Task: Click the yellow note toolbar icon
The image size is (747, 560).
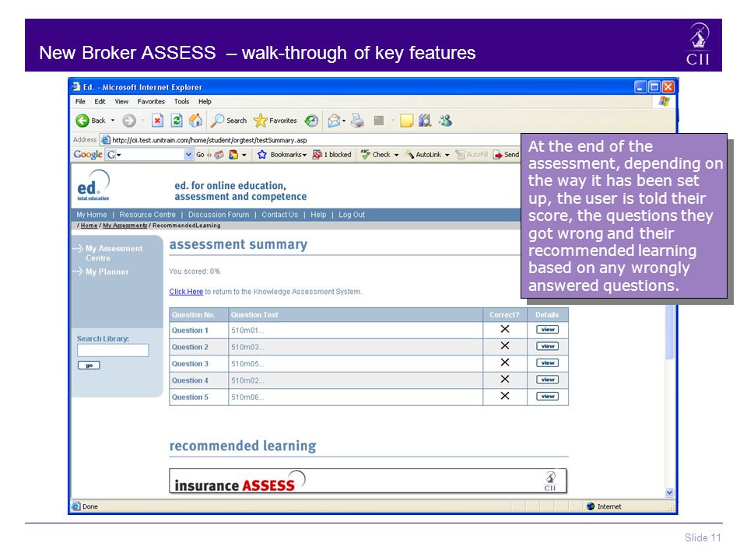Action: [x=406, y=121]
